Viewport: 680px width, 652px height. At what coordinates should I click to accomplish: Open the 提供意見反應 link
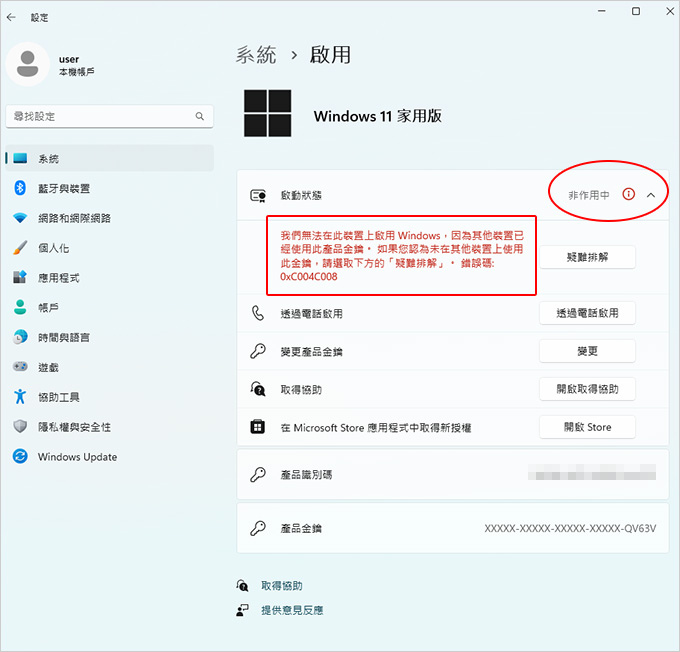292,610
